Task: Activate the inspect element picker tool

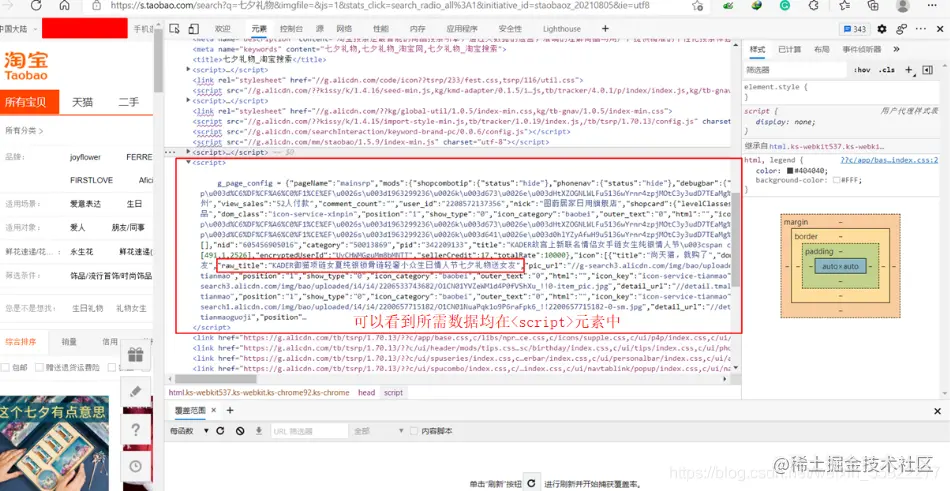Action: pos(174,29)
